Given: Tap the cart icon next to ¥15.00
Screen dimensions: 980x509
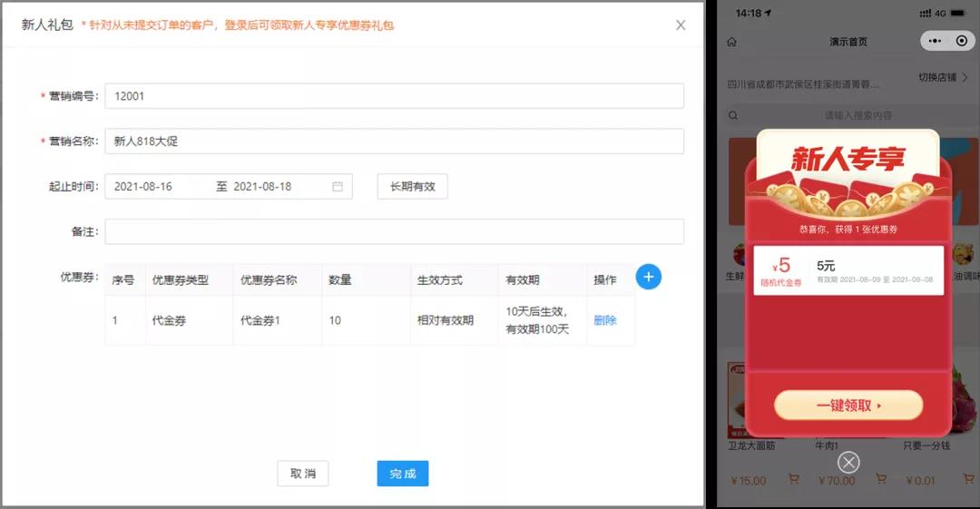Looking at the screenshot, I should pyautogui.click(x=793, y=480).
